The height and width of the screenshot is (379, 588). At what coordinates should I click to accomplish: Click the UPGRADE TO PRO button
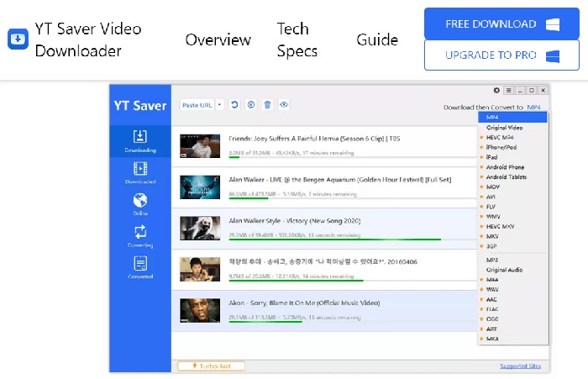pos(501,55)
